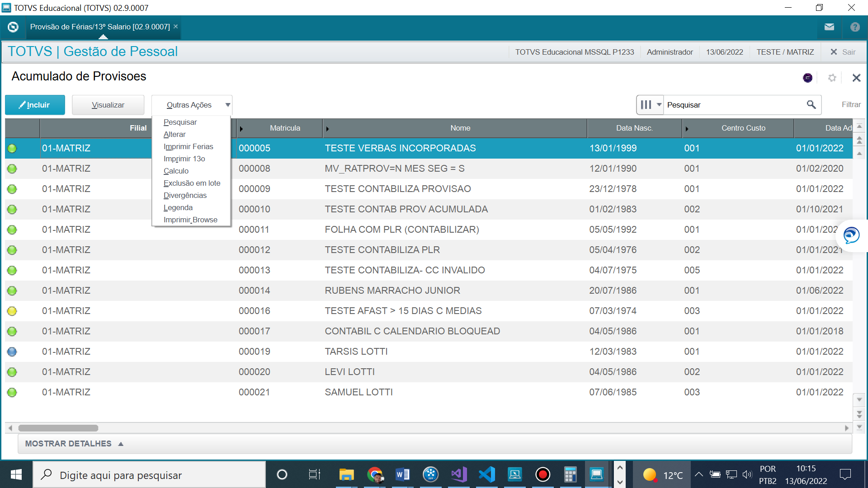Click green status dot for SAMUEL LOTTI
Image resolution: width=868 pixels, height=488 pixels.
[12, 392]
